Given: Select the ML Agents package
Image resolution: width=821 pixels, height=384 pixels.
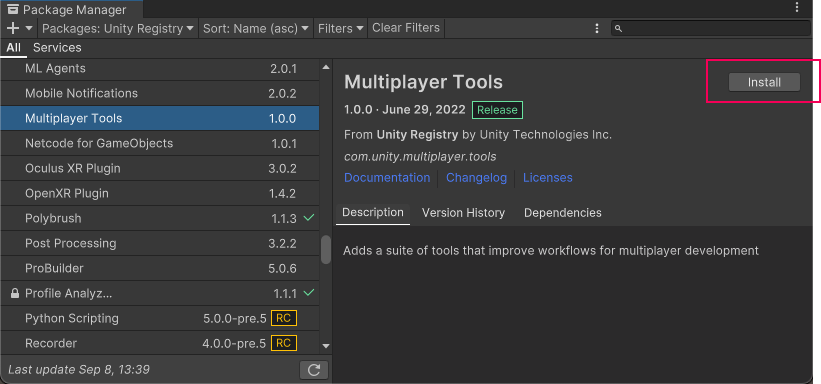Looking at the screenshot, I should pyautogui.click(x=160, y=69).
